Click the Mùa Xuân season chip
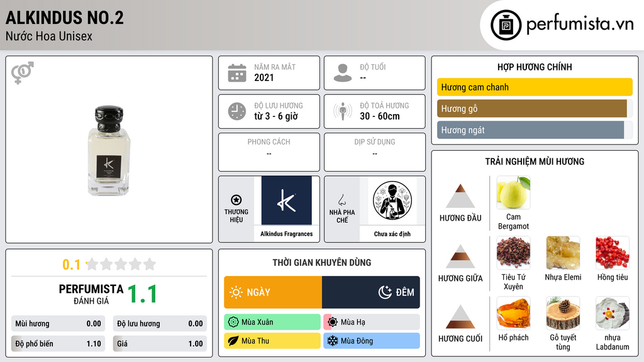The image size is (644, 362). 272,322
